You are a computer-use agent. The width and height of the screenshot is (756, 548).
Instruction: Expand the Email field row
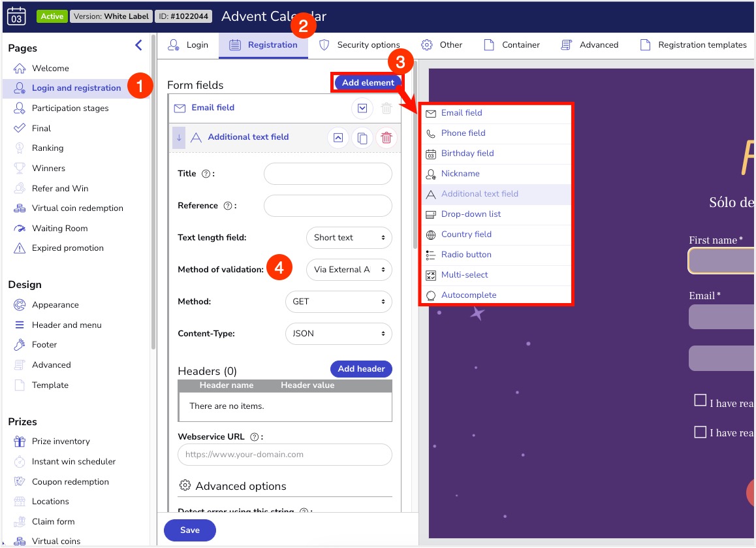tap(362, 108)
